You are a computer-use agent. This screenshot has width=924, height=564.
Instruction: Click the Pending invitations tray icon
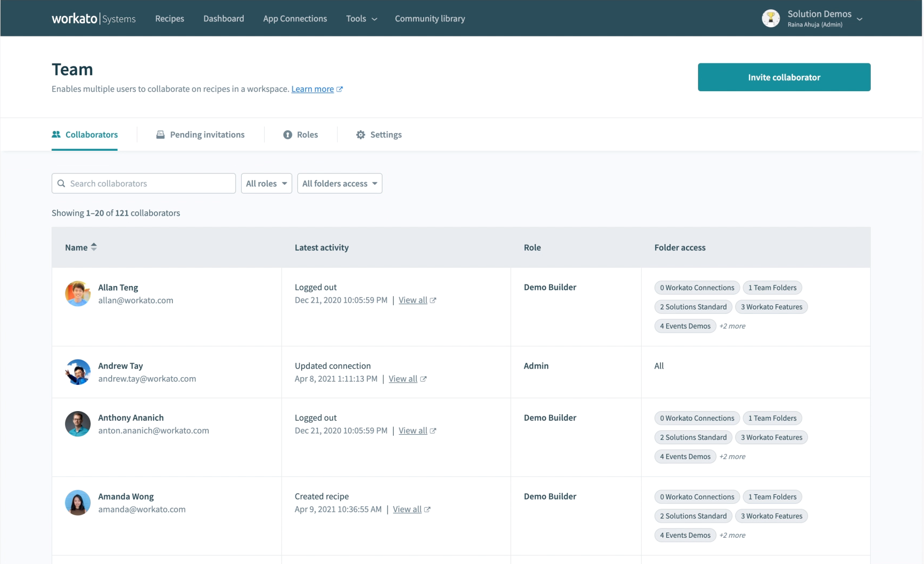pos(160,134)
